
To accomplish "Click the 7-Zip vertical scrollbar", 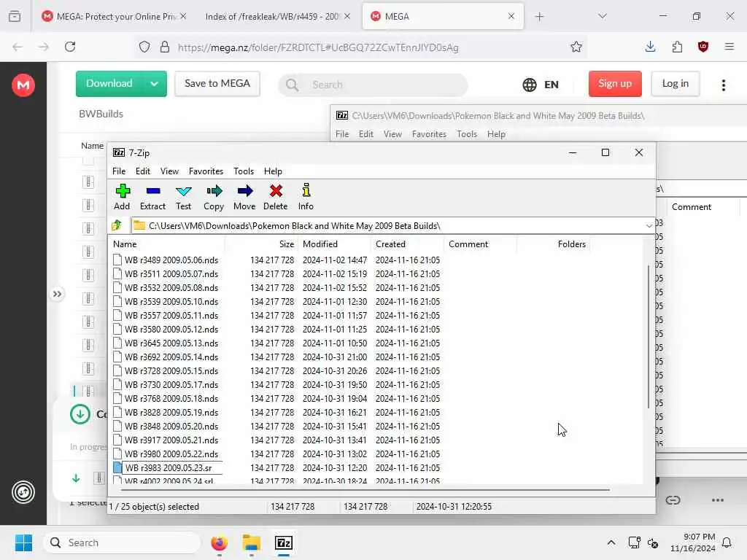I will (x=648, y=336).
